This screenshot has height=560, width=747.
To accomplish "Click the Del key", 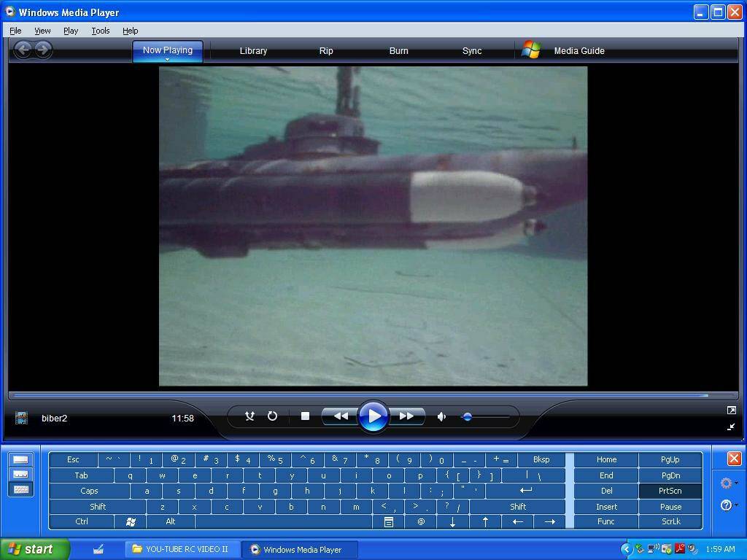I will (x=606, y=491).
